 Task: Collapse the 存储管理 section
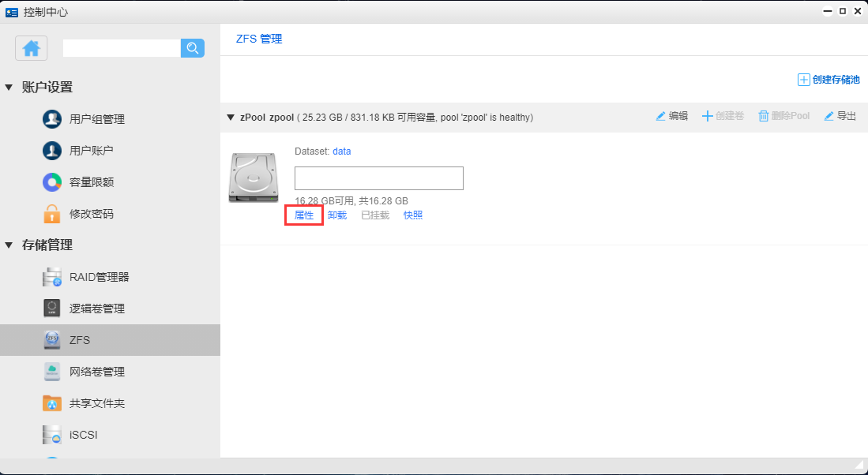(9, 245)
